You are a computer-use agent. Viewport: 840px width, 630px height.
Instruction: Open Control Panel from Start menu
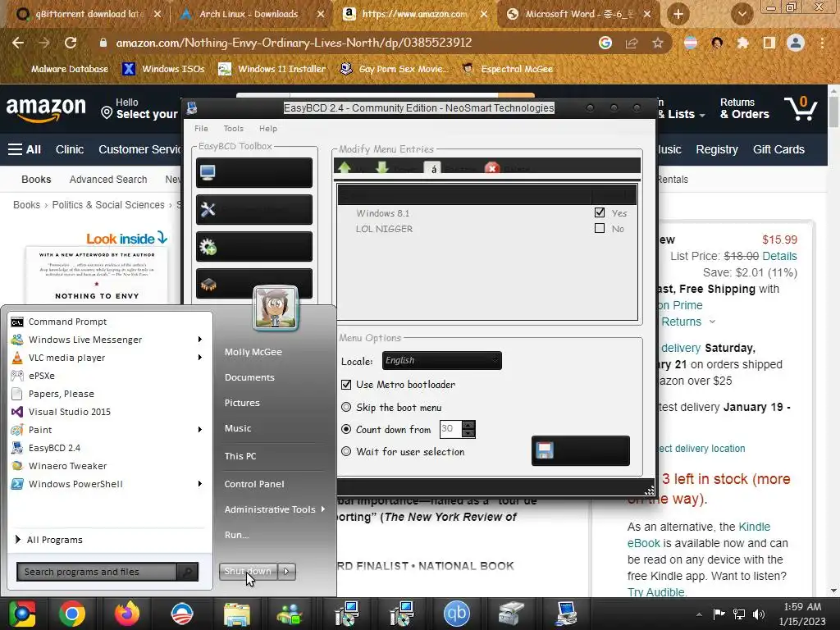coord(254,484)
